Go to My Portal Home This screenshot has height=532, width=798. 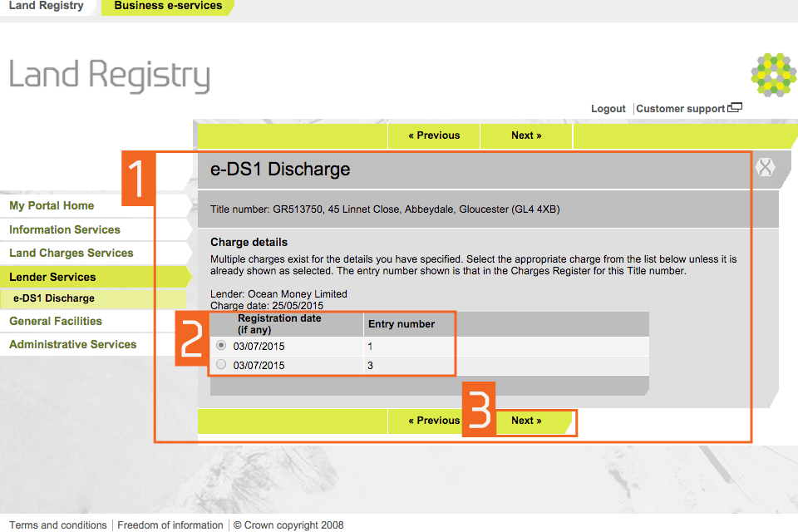tap(52, 206)
